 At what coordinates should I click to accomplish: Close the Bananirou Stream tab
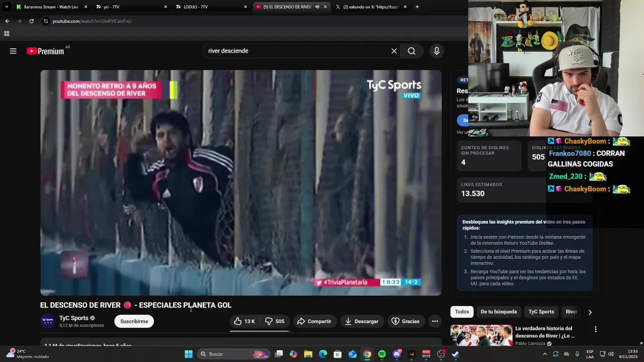[x=86, y=7]
